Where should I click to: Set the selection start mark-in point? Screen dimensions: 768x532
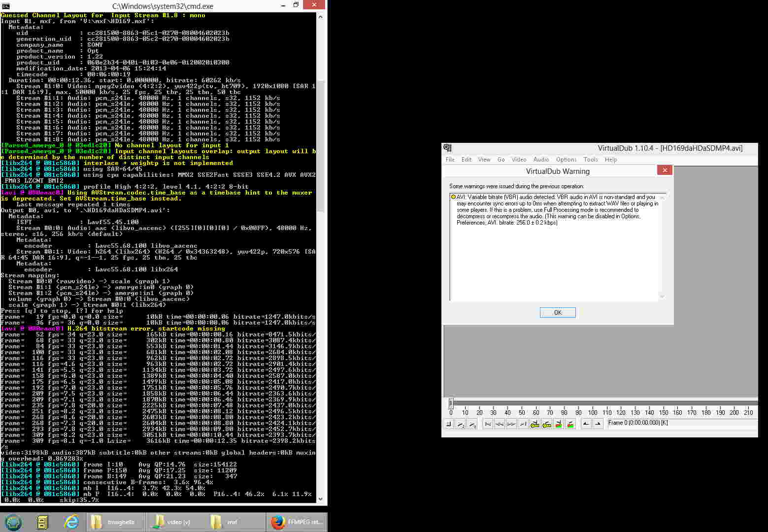coord(586,424)
